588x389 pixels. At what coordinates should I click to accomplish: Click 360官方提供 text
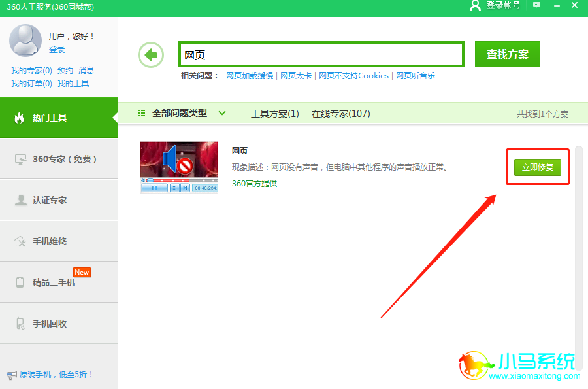click(x=255, y=184)
